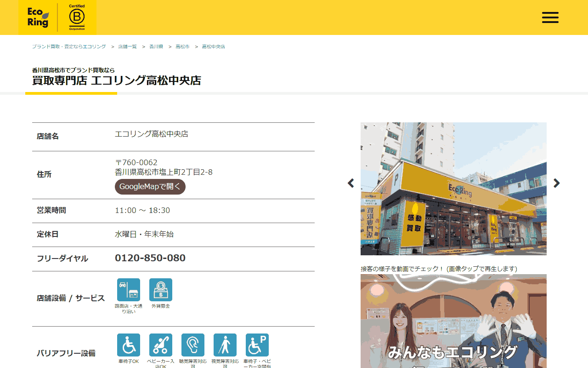Click the store exterior photo

(453, 189)
